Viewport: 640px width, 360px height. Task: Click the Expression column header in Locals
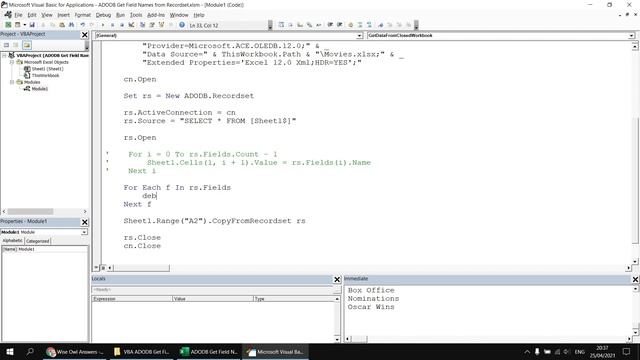[132, 299]
